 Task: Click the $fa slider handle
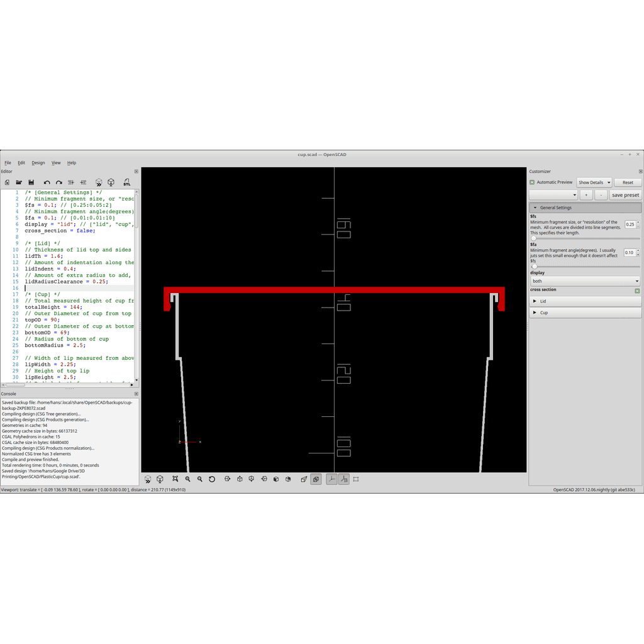535,267
